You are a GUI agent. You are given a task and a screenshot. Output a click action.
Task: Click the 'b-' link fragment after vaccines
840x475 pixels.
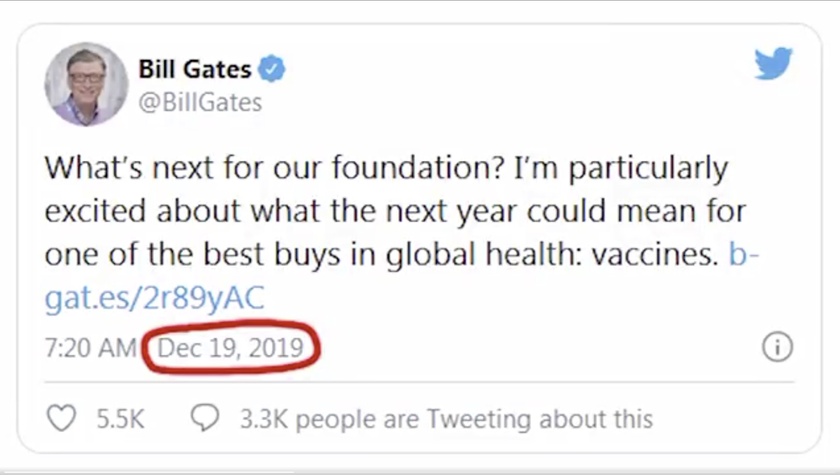pyautogui.click(x=744, y=254)
